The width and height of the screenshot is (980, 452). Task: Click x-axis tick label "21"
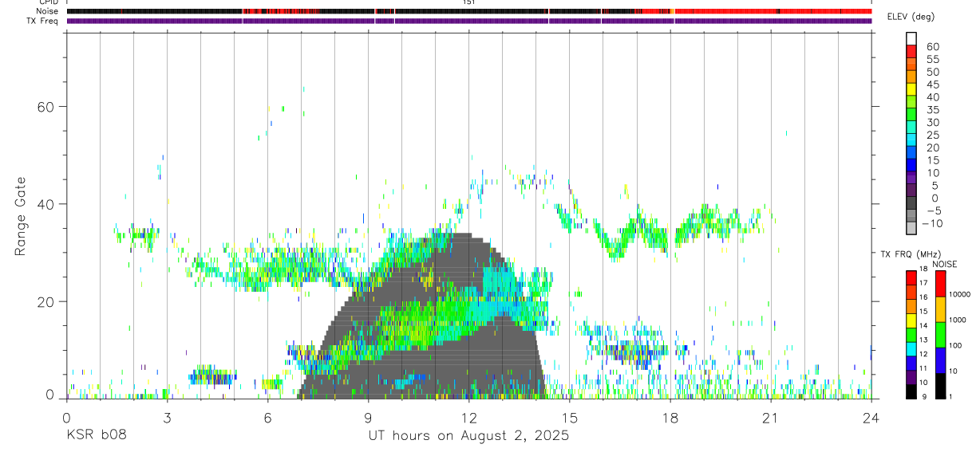point(770,418)
